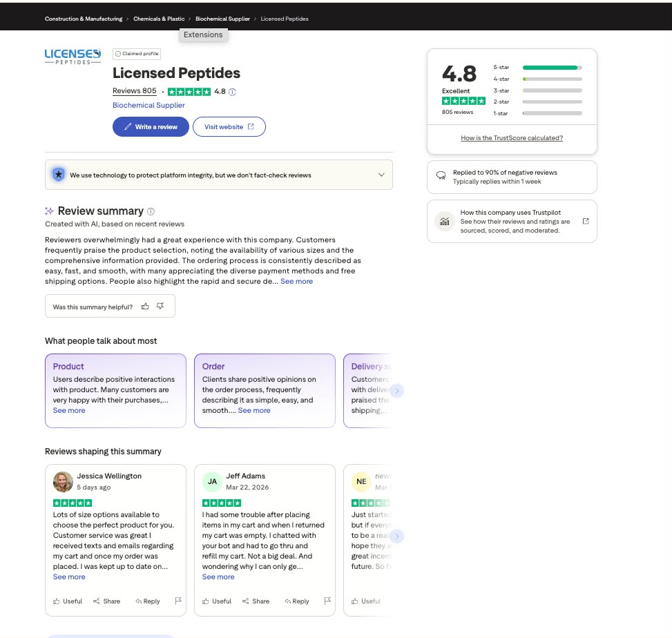
Task: Click the 4-star rating progress bar
Action: tap(552, 79)
